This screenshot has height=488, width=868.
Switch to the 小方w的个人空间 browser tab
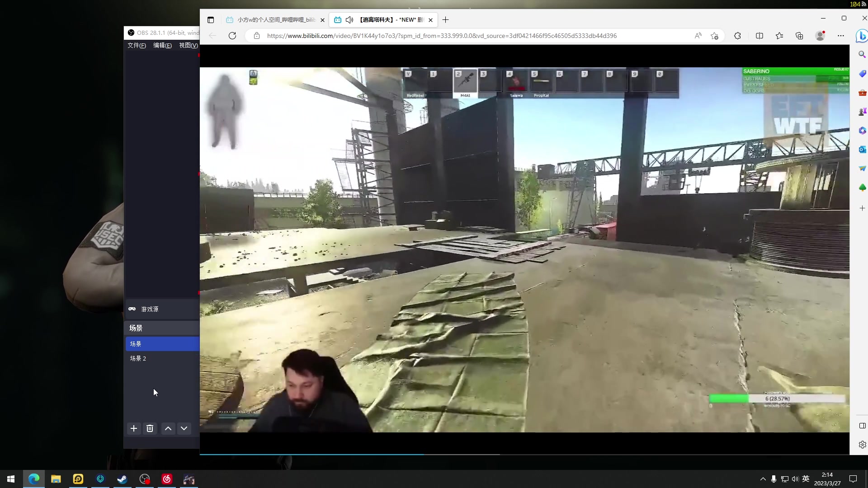point(275,20)
